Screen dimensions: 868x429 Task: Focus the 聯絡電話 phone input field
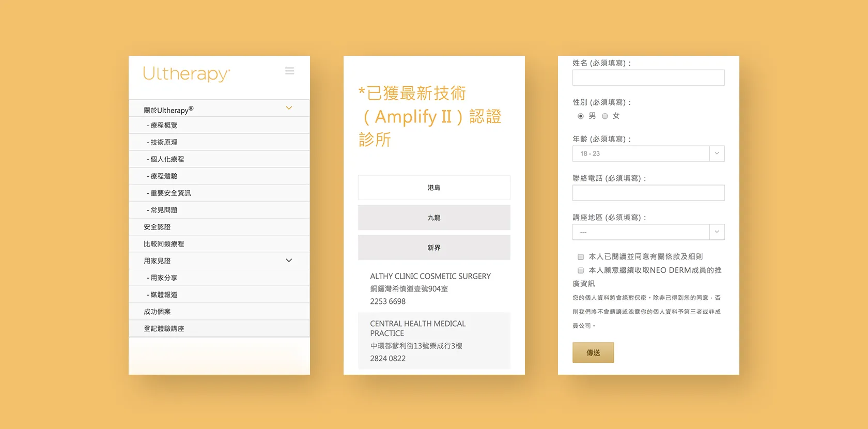tap(648, 193)
